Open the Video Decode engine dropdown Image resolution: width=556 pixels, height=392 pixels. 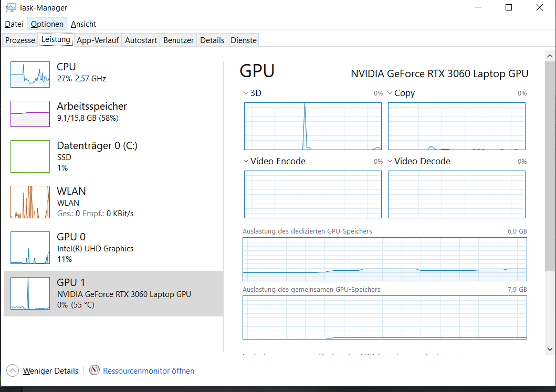pyautogui.click(x=390, y=161)
